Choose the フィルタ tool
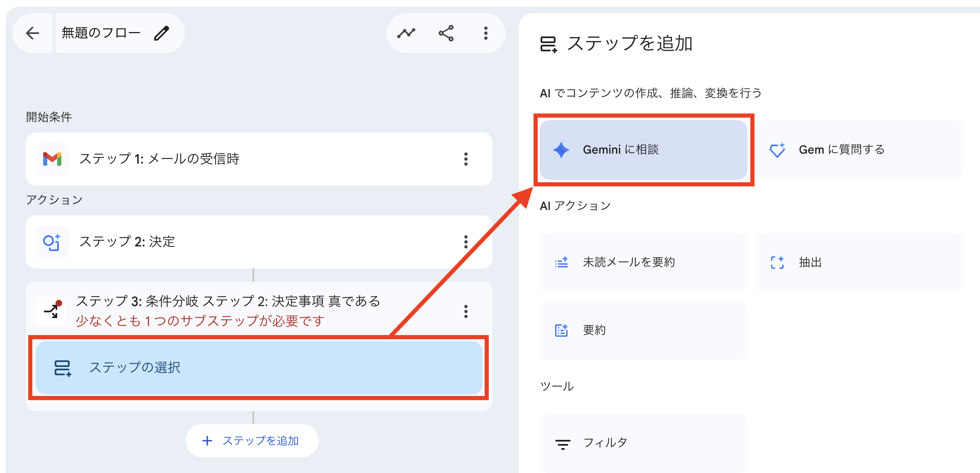Image resolution: width=980 pixels, height=473 pixels. coord(643,443)
